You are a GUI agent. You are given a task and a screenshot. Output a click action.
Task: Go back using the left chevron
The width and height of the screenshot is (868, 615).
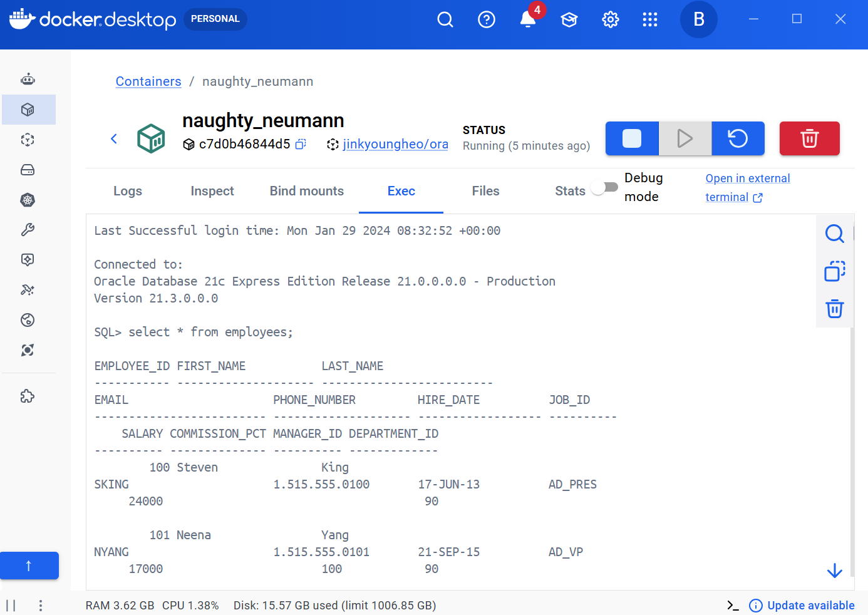(114, 138)
